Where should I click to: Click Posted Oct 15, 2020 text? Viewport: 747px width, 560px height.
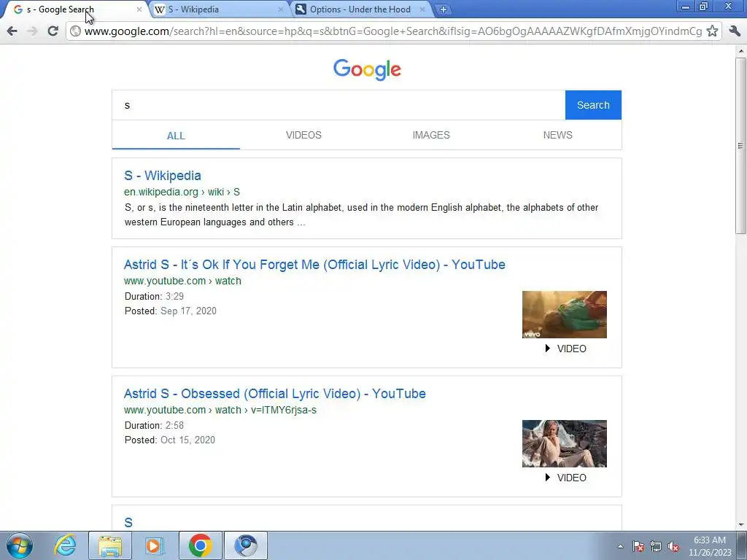click(169, 440)
